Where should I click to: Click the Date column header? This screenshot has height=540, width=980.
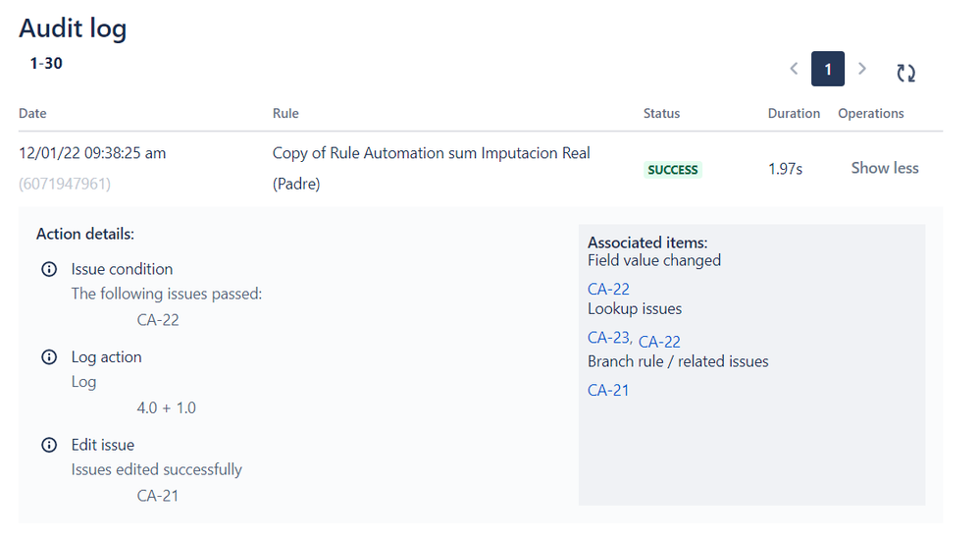(x=32, y=113)
